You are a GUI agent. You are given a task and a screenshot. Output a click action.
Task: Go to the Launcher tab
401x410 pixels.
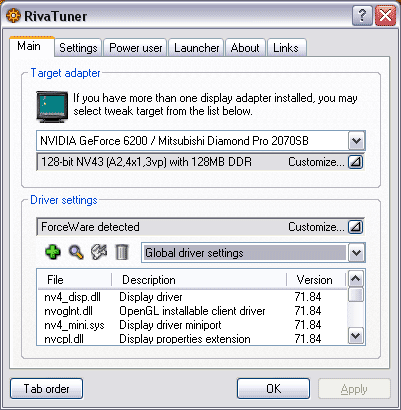point(197,48)
